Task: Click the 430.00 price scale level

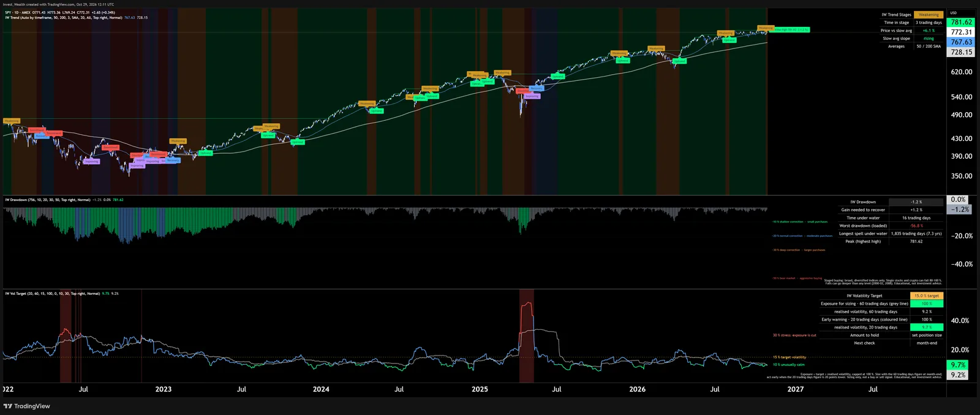Action: point(961,139)
